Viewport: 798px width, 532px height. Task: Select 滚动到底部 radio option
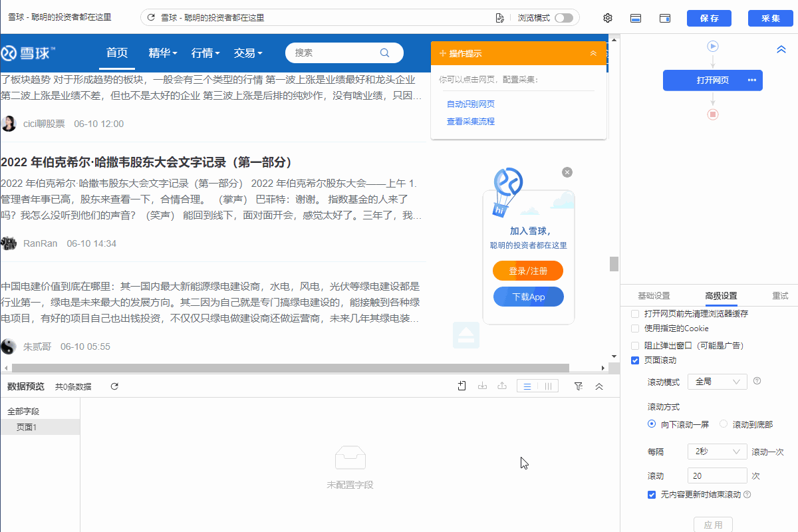[724, 424]
